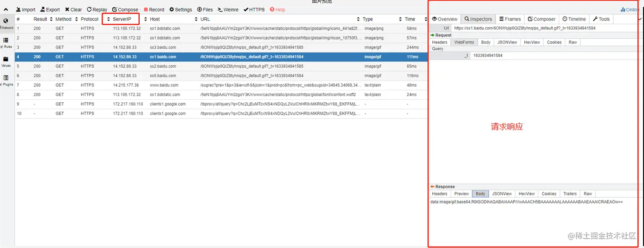This screenshot has width=644, height=248.
Task: Switch to the Timeline tab
Action: click(x=574, y=19)
